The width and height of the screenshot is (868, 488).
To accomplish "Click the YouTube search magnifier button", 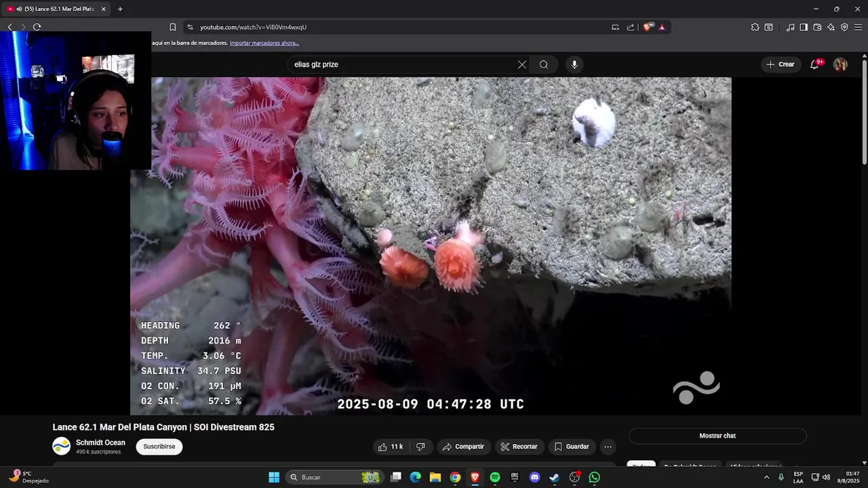I will pos(544,64).
